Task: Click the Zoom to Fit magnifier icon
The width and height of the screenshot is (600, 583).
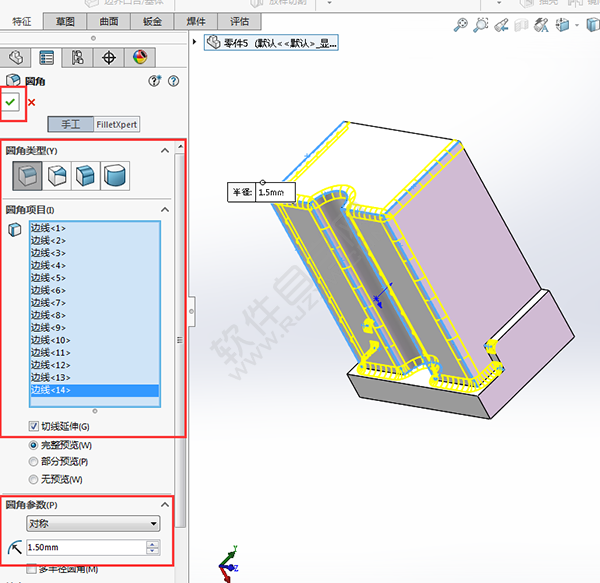Action: 461,25
